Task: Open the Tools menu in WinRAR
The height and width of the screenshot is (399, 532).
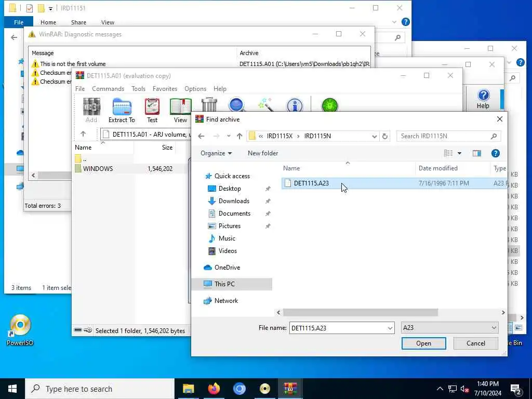Action: pyautogui.click(x=138, y=89)
